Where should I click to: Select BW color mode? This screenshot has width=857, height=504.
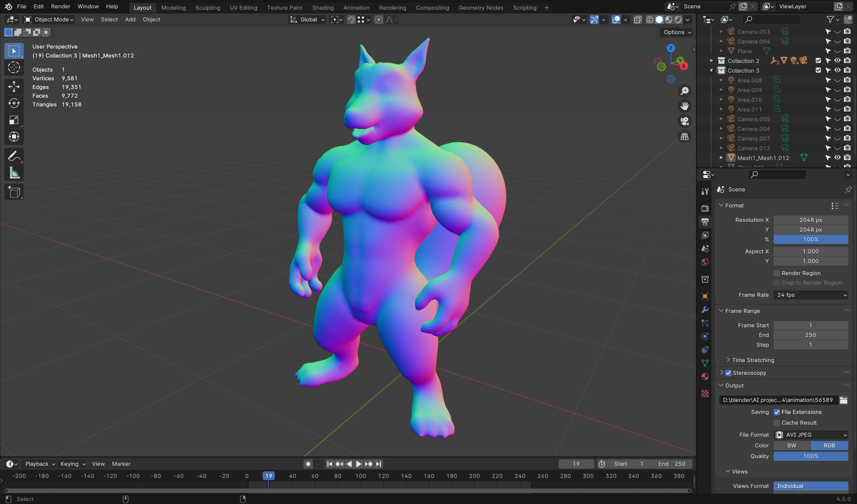[792, 446]
